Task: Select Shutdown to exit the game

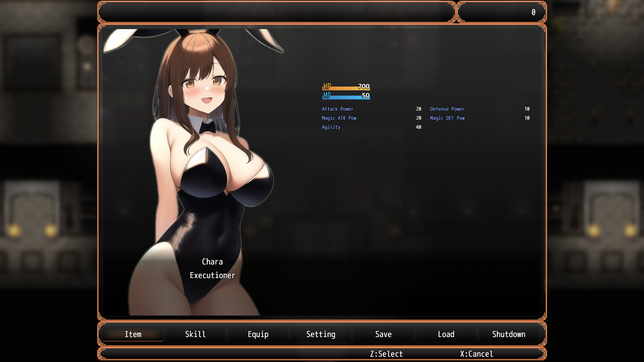Action: pyautogui.click(x=508, y=334)
